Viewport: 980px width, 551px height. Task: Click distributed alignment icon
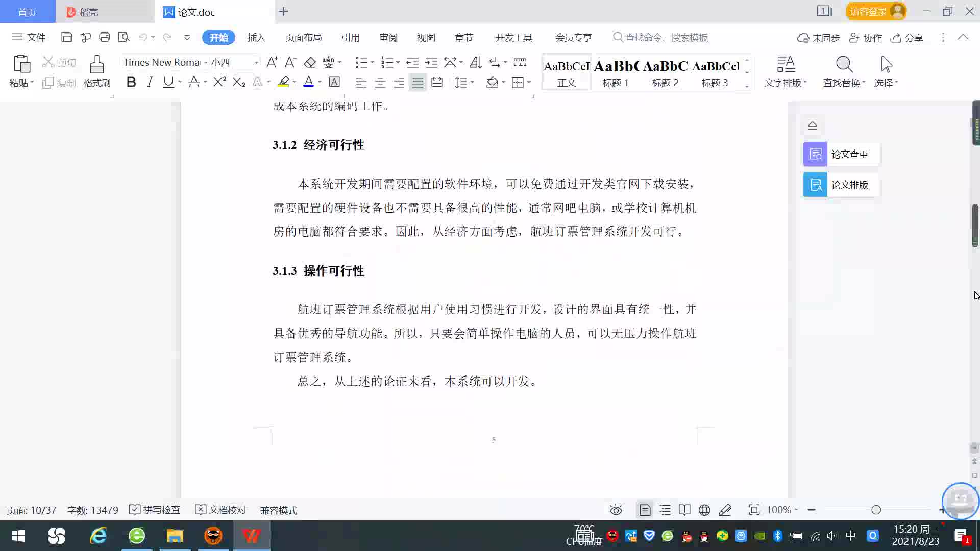tap(437, 82)
